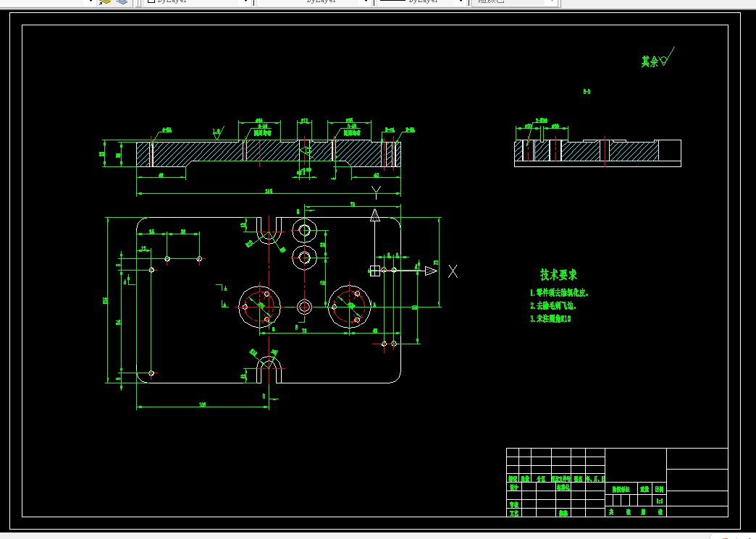Select the bottom U-shaped slot in plan view
756x539 pixels.
click(x=269, y=370)
